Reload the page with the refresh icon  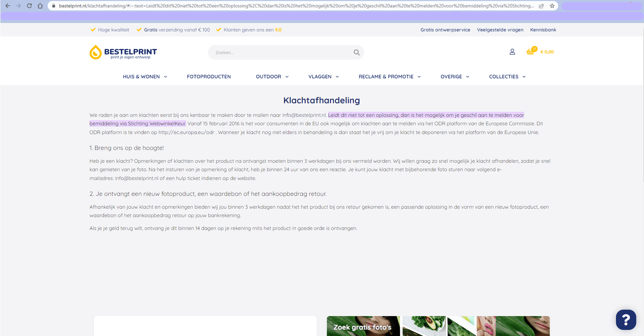tap(29, 6)
